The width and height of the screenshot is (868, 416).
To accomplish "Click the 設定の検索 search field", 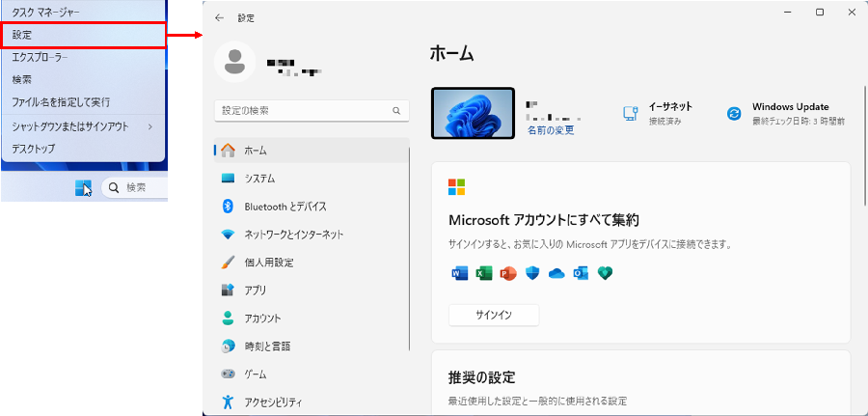I will point(312,111).
